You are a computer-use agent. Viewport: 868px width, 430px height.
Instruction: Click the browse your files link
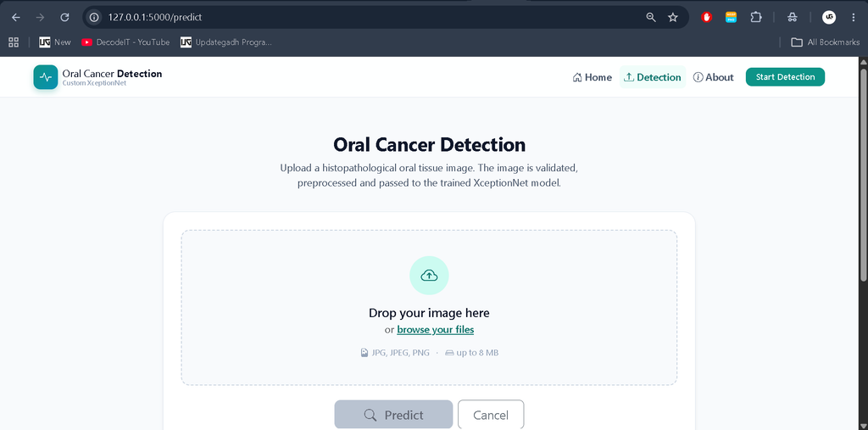tap(436, 330)
